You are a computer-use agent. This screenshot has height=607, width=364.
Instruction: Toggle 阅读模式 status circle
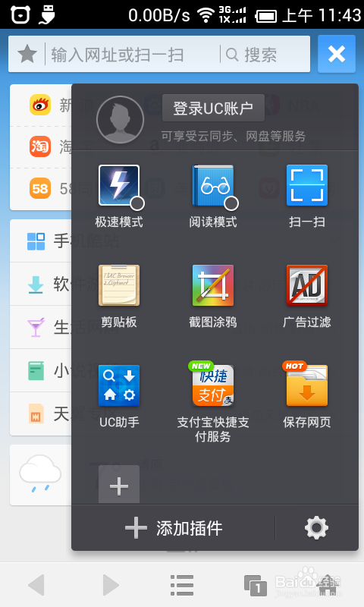coord(231,203)
